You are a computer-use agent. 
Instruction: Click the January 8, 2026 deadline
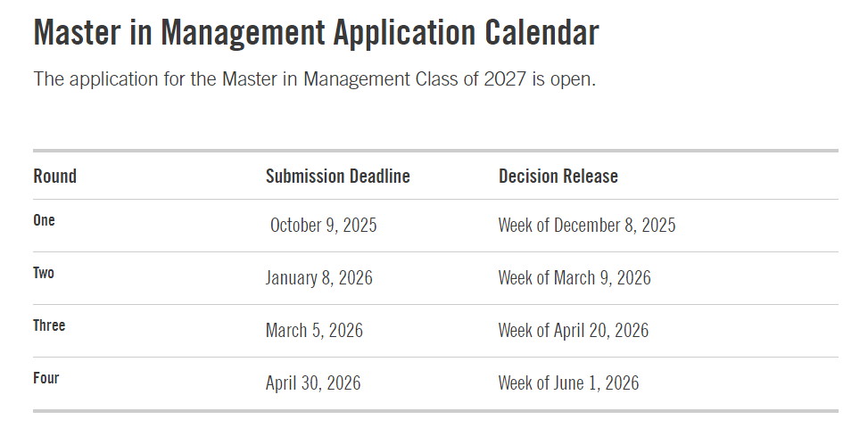[318, 278]
